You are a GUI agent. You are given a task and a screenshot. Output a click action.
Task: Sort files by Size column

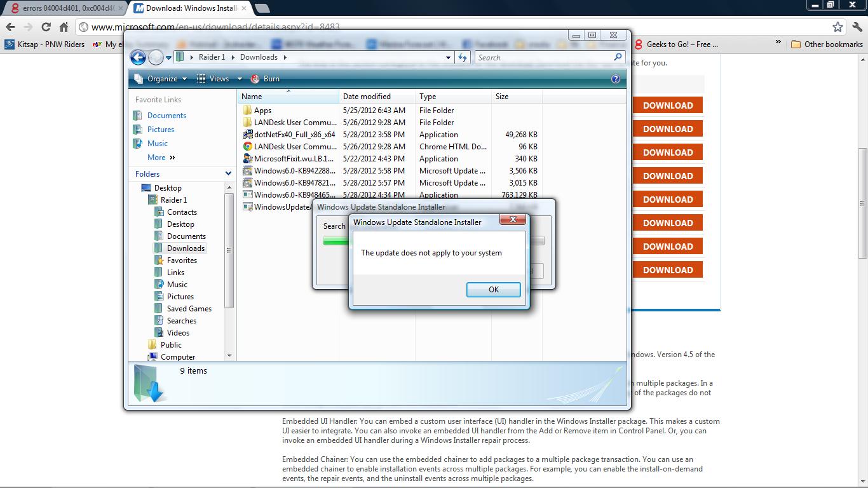click(x=517, y=97)
